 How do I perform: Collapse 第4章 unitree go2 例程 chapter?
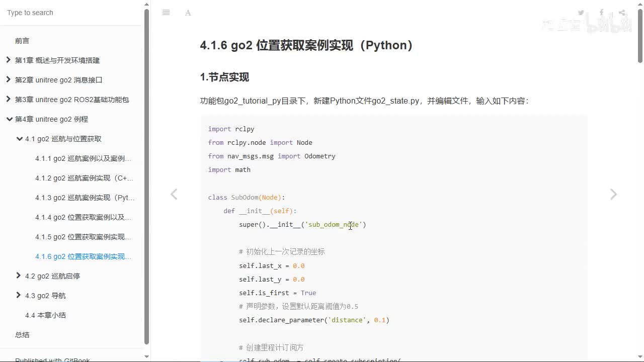9,119
